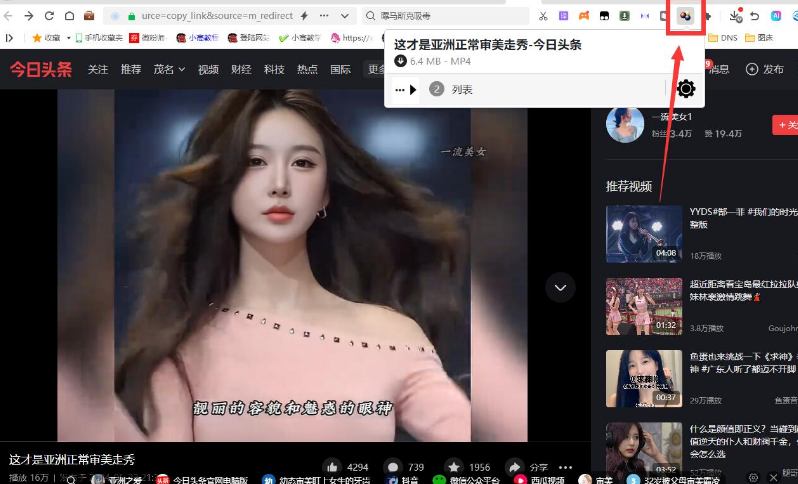The width and height of the screenshot is (798, 484).
Task: Go forward with the browser forward arrow
Action: click(28, 16)
